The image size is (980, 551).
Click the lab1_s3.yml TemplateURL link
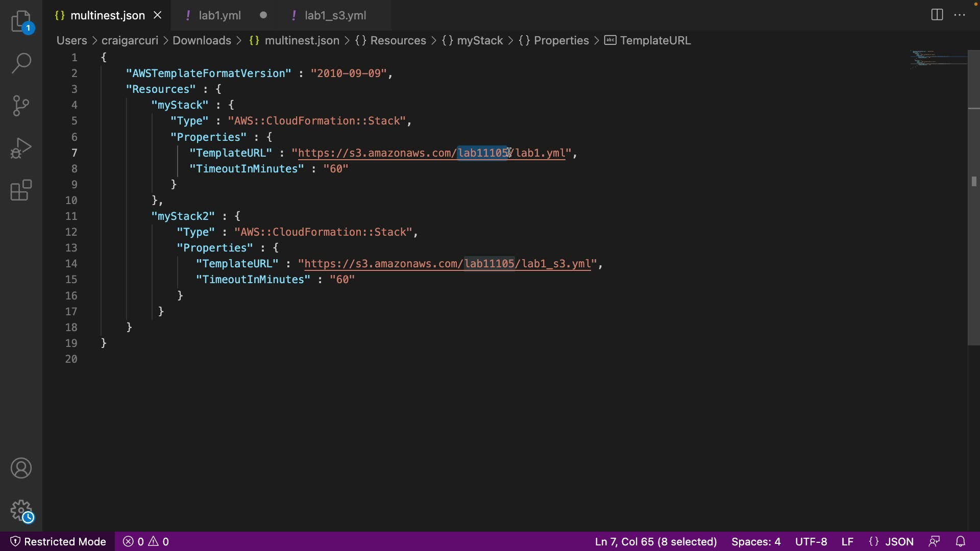pyautogui.click(x=447, y=264)
